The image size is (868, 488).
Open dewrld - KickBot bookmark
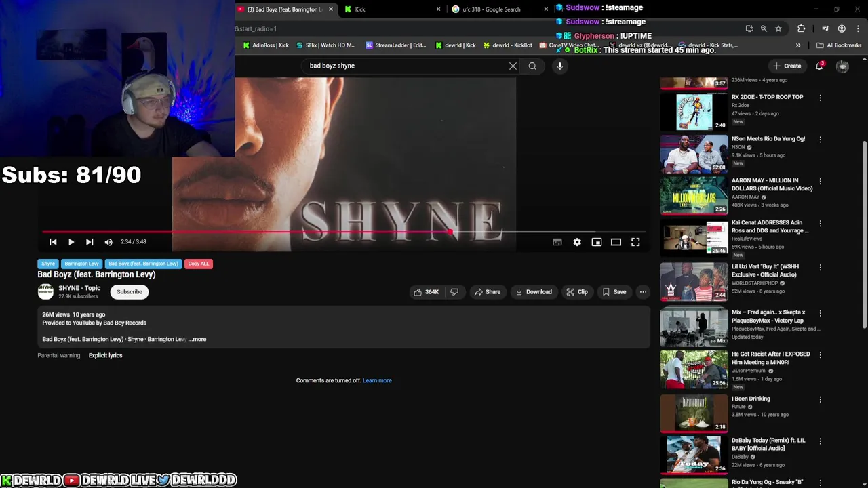click(508, 45)
